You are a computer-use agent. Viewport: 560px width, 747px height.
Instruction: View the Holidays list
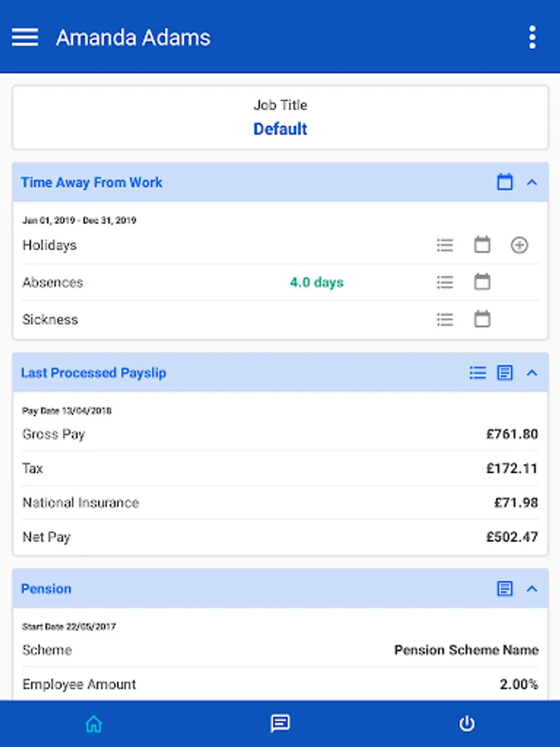(446, 245)
